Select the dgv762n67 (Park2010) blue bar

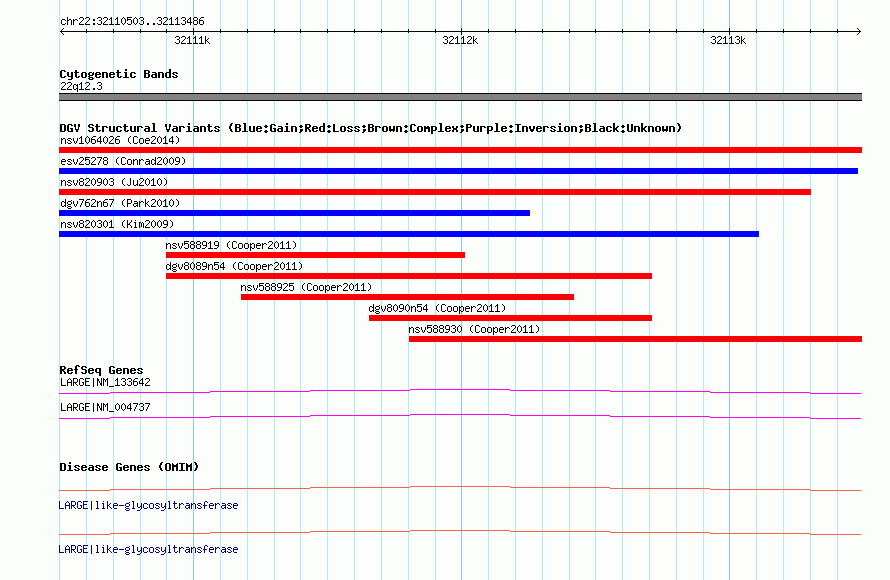coord(295,213)
